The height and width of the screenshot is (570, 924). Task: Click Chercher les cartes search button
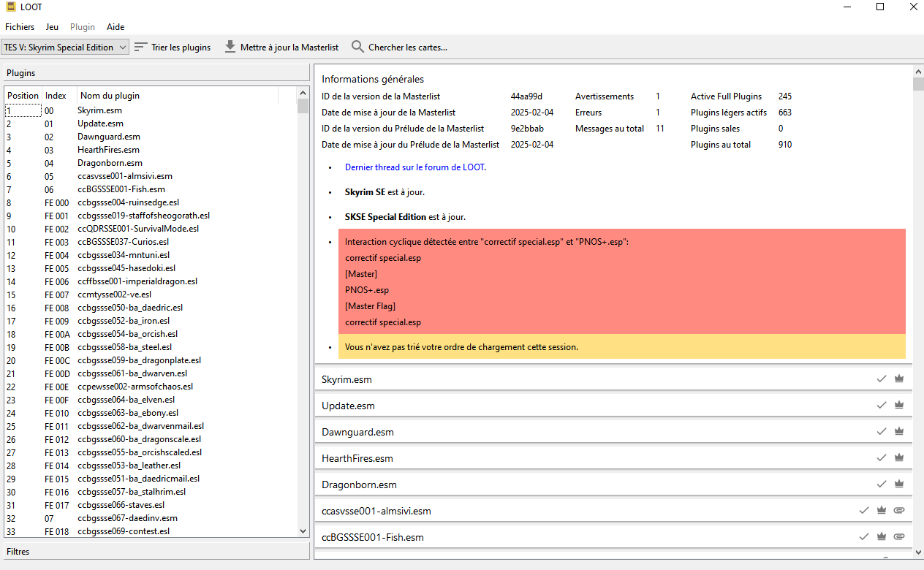tap(399, 47)
